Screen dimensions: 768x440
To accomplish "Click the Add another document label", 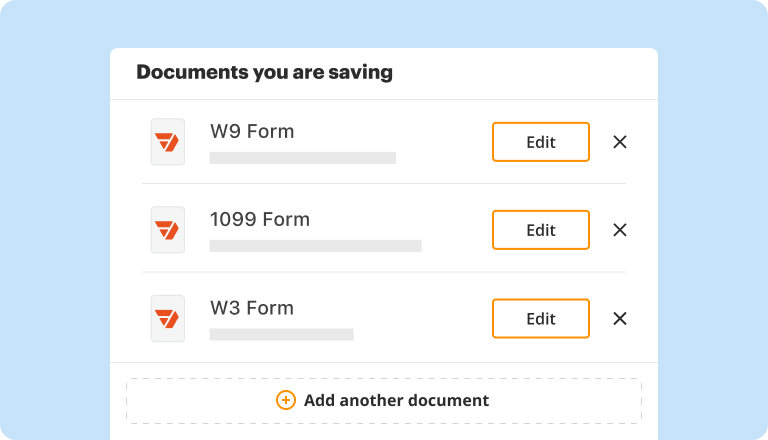I will coord(396,400).
